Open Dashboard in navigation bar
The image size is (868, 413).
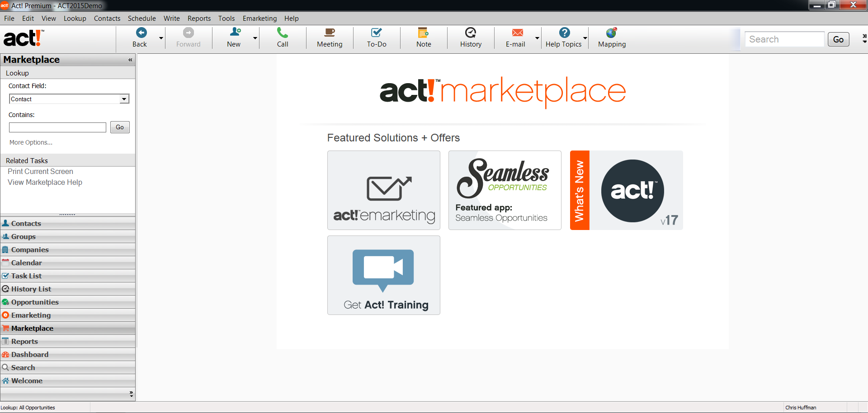[x=68, y=354]
